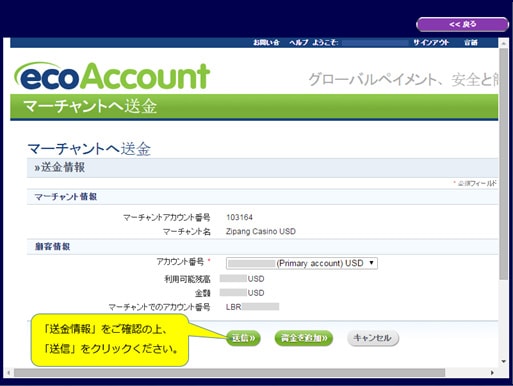Click the 必須フィールド required note
The width and height of the screenshot is (513, 386).
pyautogui.click(x=475, y=183)
